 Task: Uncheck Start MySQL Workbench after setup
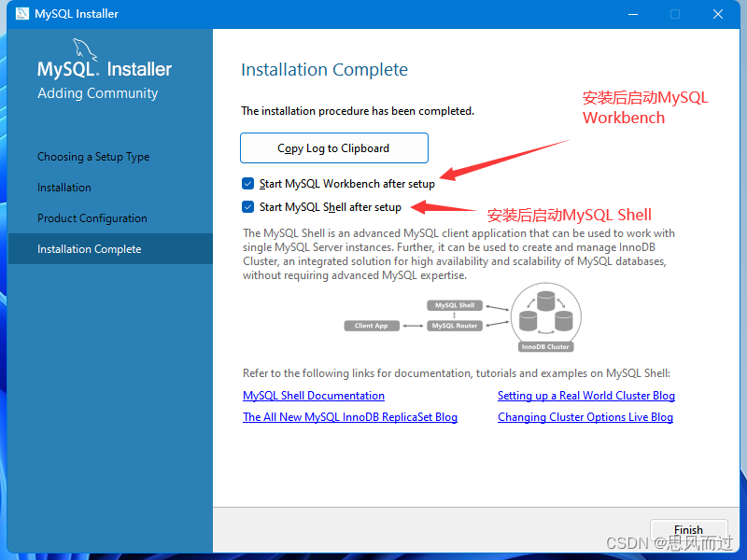(247, 183)
